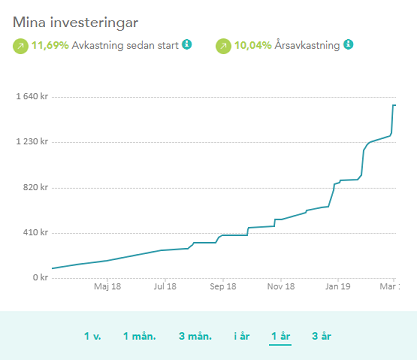Show the i år range

tap(242, 336)
